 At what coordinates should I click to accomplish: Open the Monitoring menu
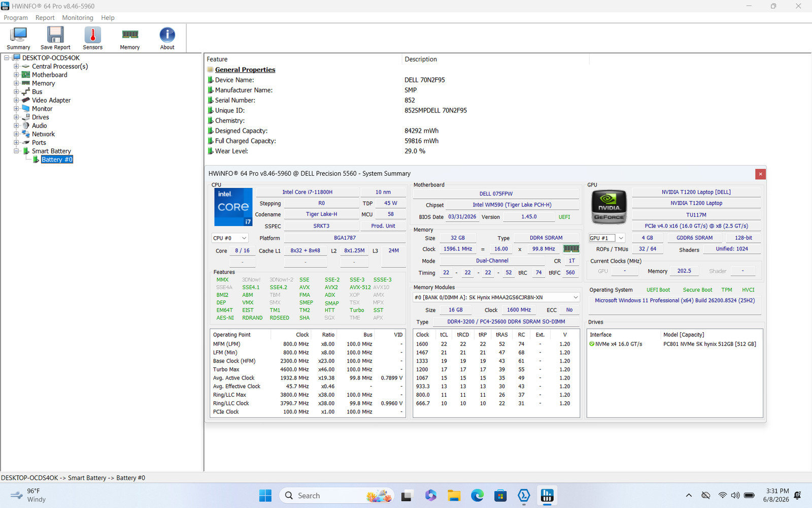(x=78, y=18)
